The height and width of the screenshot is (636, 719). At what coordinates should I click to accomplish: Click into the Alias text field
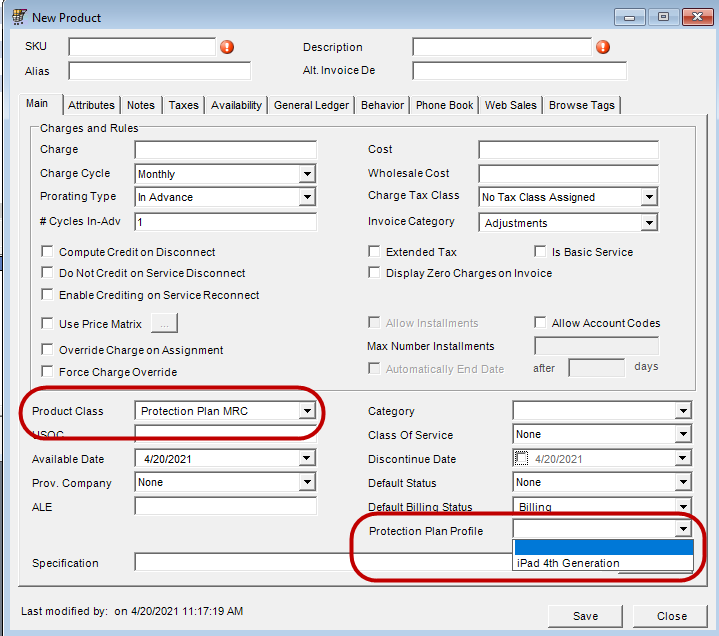pos(160,71)
